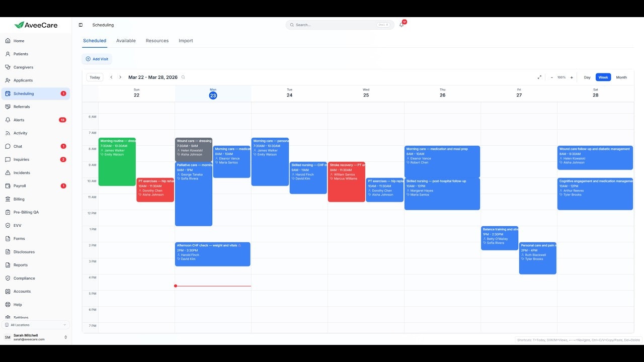644x362 pixels.
Task: Click the Accounts icon in sidebar
Action: click(8, 292)
